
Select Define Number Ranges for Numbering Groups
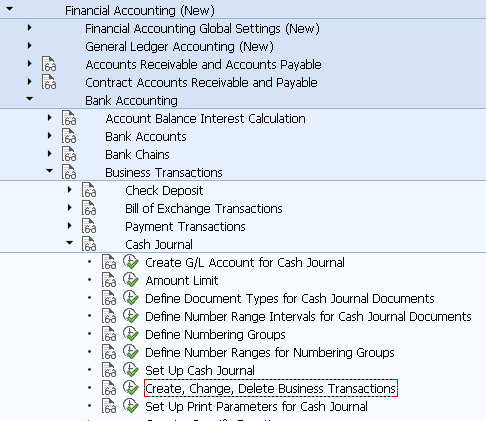(270, 352)
